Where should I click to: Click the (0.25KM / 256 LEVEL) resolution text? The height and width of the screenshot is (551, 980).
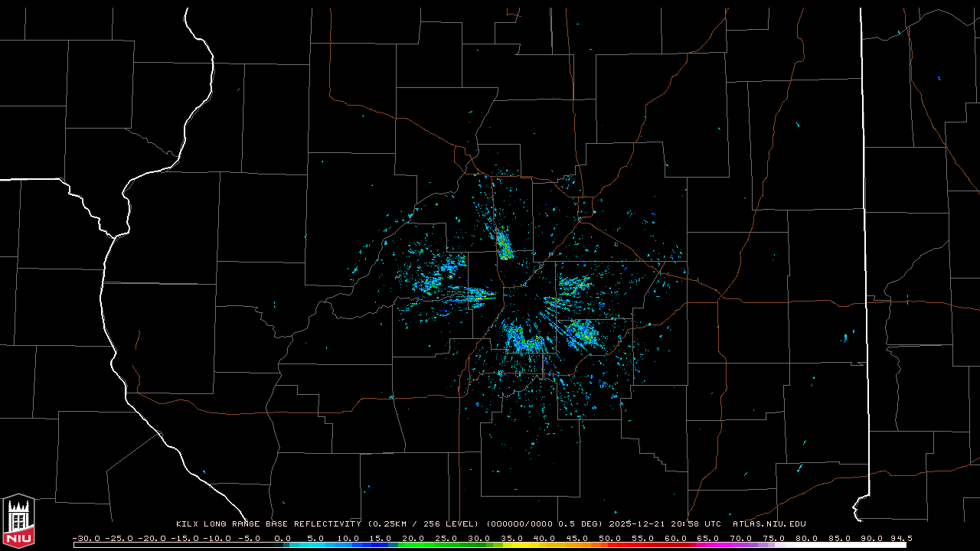pos(423,524)
